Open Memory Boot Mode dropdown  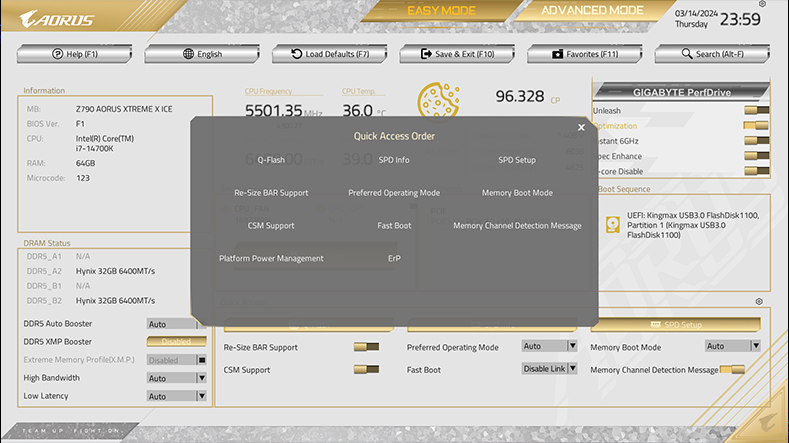733,346
